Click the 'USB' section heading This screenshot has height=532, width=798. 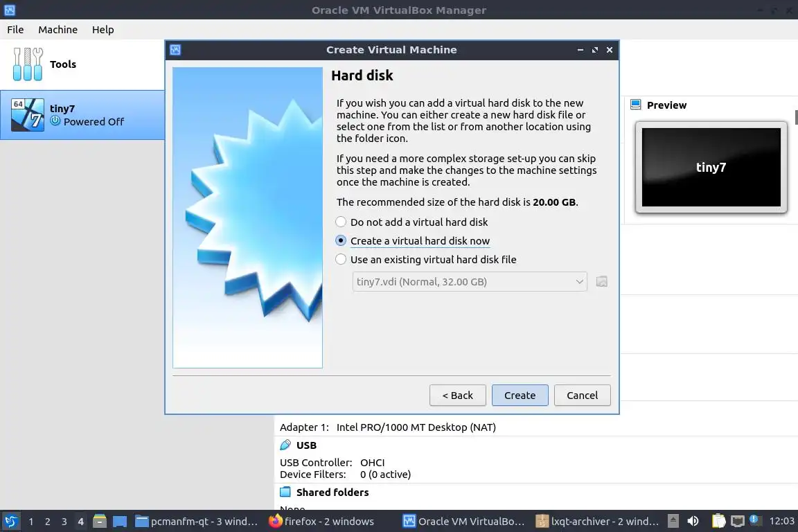pyautogui.click(x=306, y=445)
